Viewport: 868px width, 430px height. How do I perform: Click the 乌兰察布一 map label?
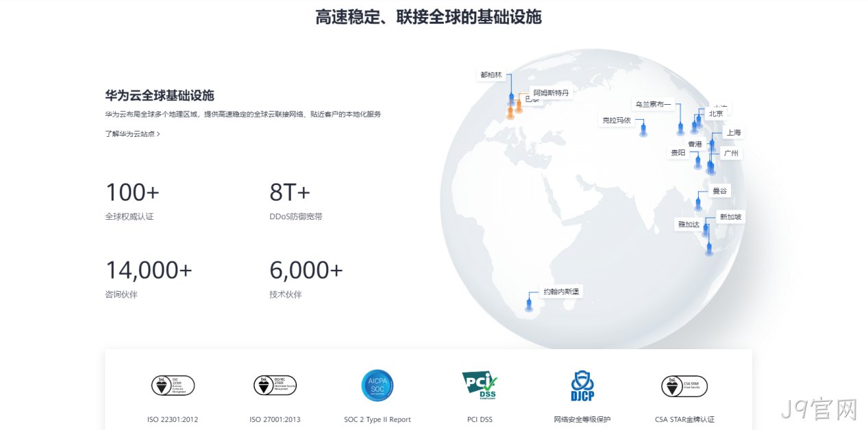click(x=654, y=104)
